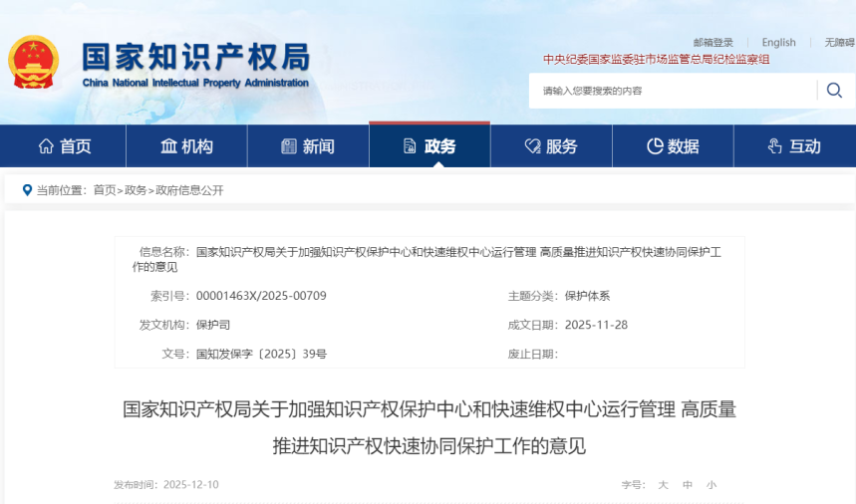Click the building icon beside 机构

pos(168,146)
